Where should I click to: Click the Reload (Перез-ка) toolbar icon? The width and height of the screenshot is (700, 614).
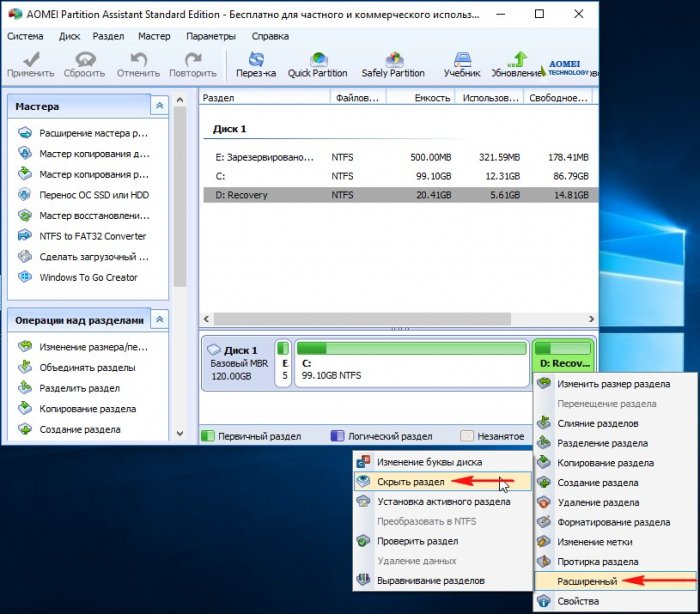point(256,59)
